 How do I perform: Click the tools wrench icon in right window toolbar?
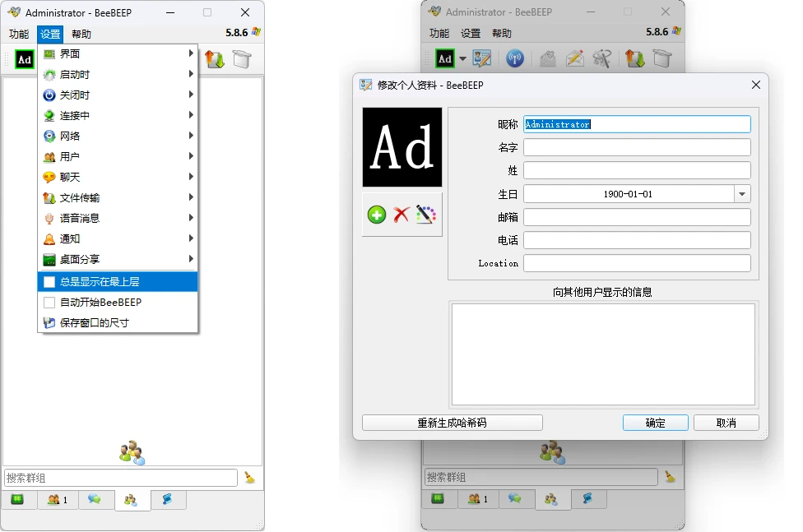coord(601,58)
